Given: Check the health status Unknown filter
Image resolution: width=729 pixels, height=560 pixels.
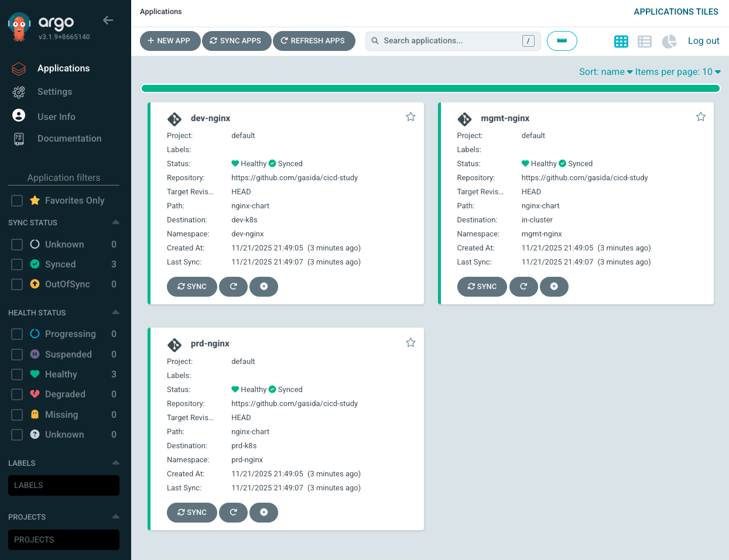Looking at the screenshot, I should (17, 435).
